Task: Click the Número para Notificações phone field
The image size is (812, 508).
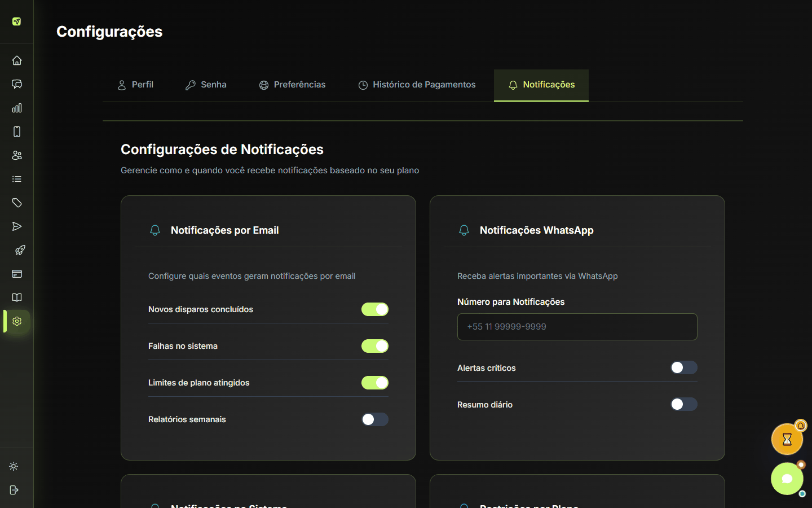Action: (577, 327)
